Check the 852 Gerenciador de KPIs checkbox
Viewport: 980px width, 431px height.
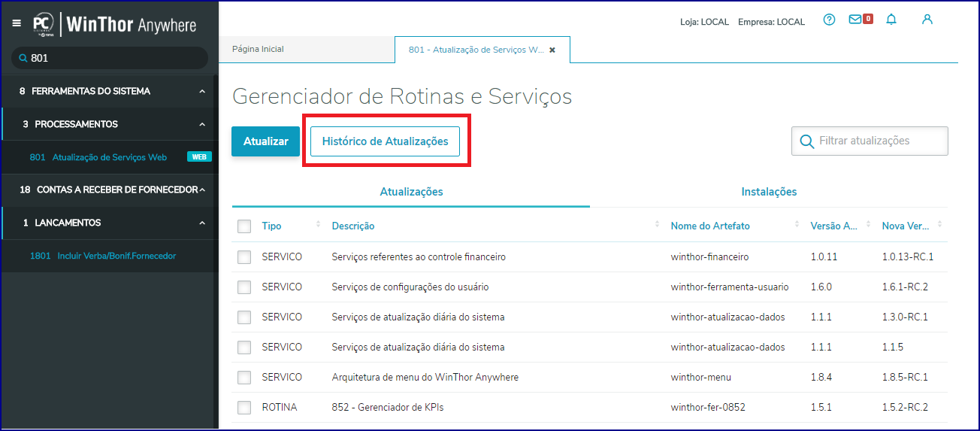coord(244,408)
